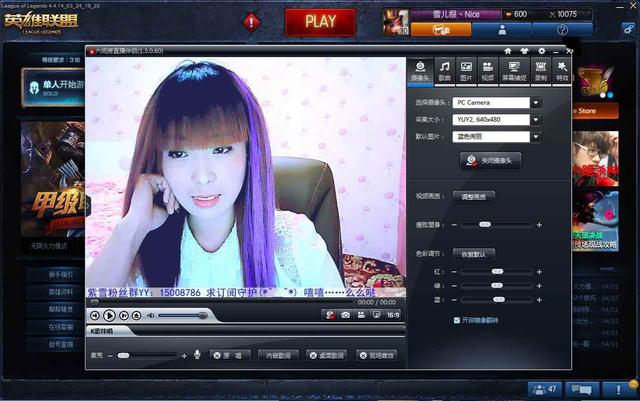Toggle the desktop lyrics (桌面歌词) button
Image resolution: width=640 pixels, height=401 pixels.
tap(327, 356)
